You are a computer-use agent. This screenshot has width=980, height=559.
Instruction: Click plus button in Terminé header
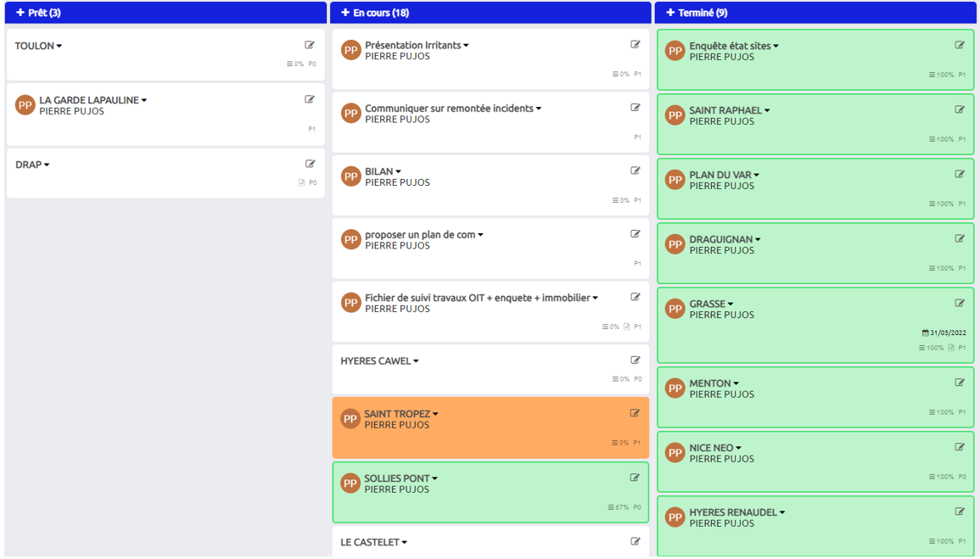pos(670,13)
